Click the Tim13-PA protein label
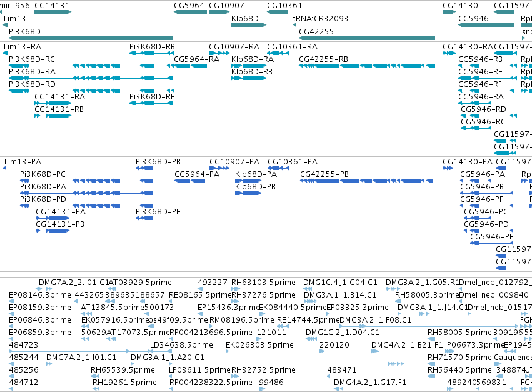 coord(23,162)
